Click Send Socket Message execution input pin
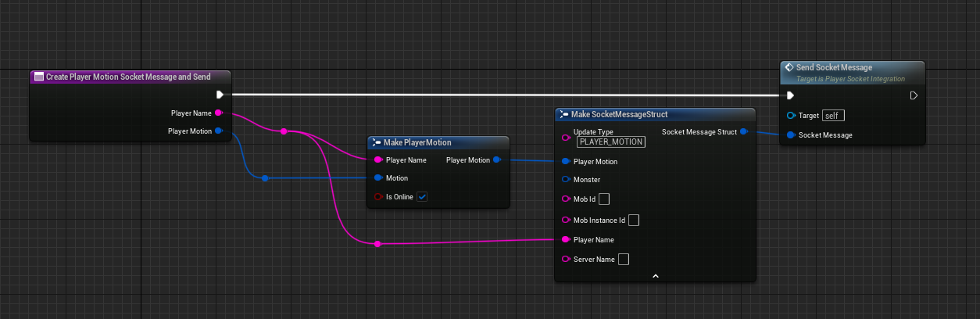The image size is (980, 319). [791, 95]
